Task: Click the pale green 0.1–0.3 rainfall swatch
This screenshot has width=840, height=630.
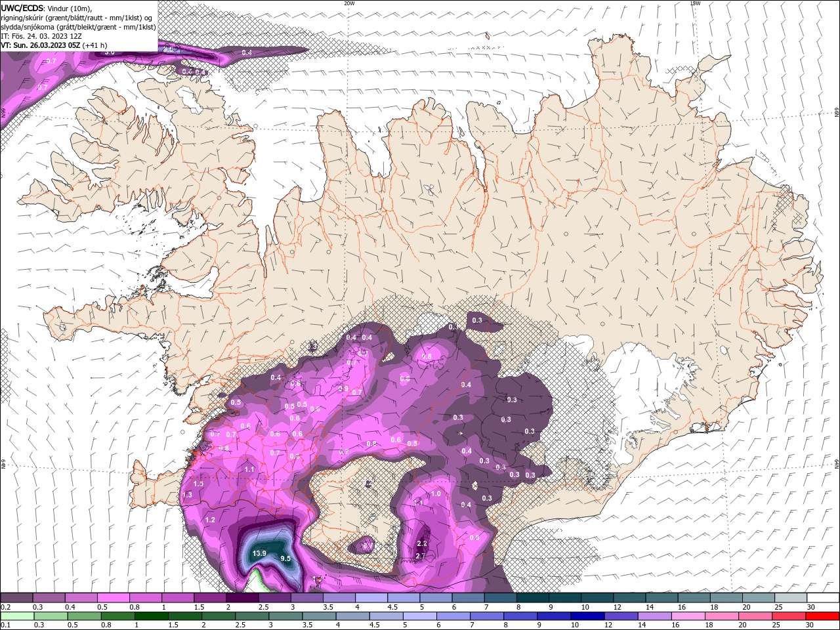Action: pos(17,616)
